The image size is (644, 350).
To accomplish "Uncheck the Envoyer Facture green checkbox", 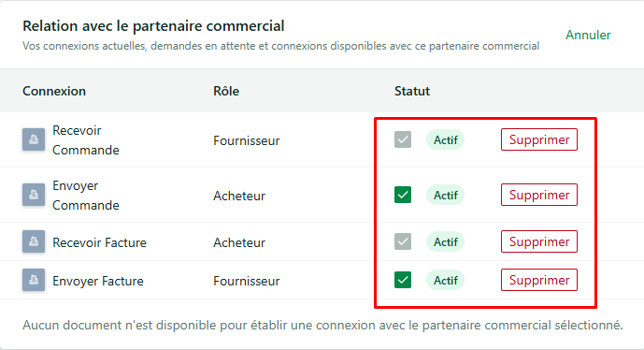I will [x=403, y=280].
